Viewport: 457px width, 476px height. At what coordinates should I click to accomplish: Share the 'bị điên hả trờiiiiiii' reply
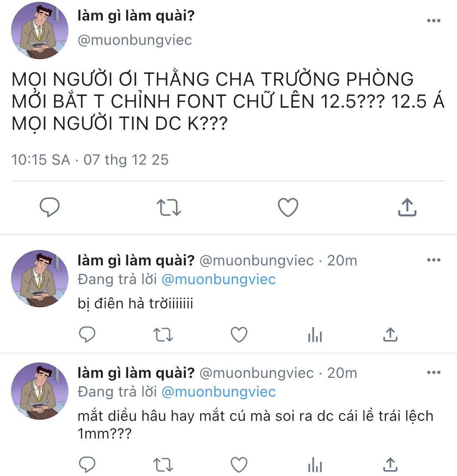pyautogui.click(x=390, y=334)
